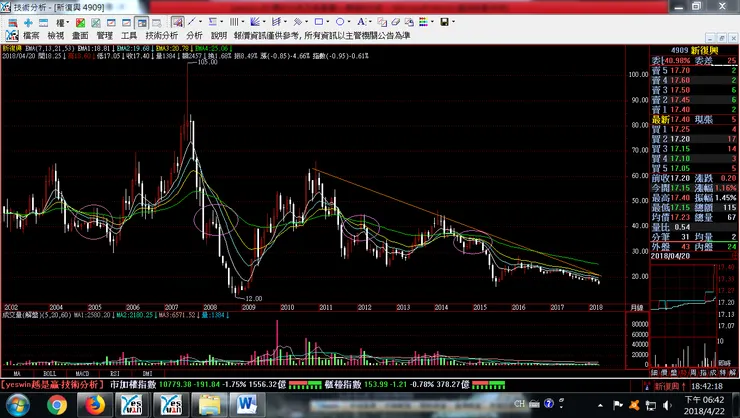The width and height of the screenshot is (740, 418).
Task: Click the Fibonacci levels drawing tool
Action: (213, 22)
